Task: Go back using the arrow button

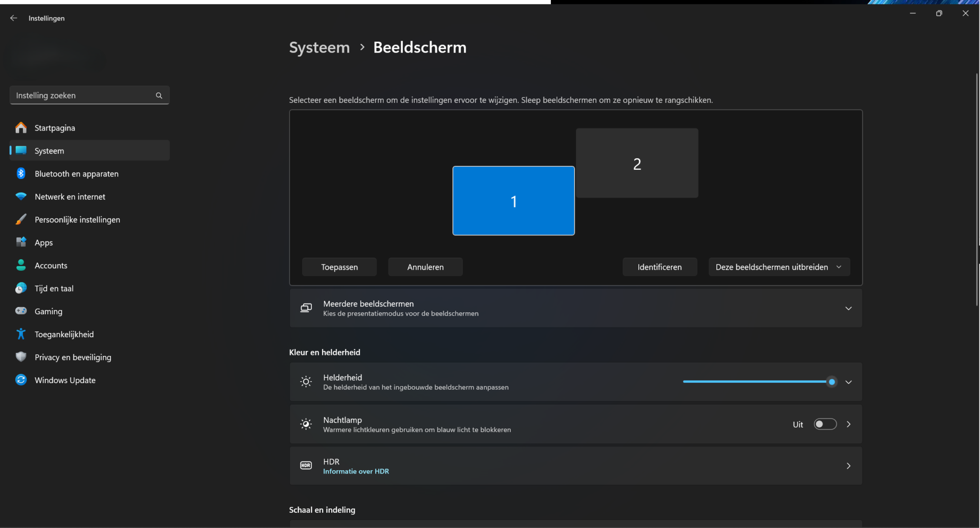Action: (13, 18)
